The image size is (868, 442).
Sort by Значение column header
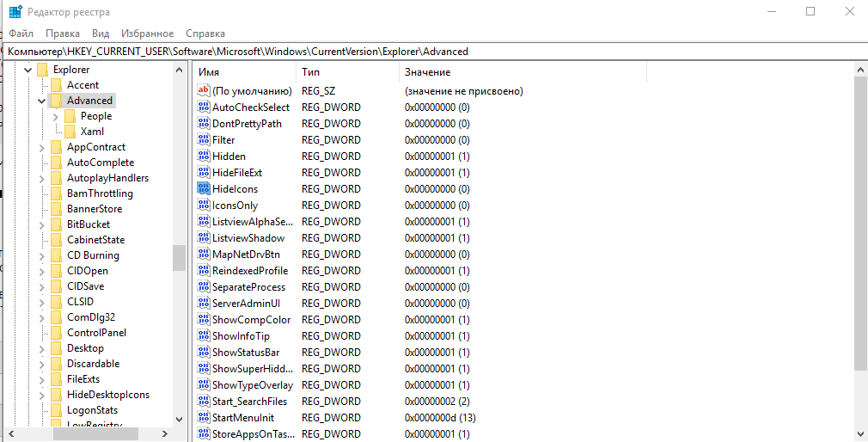point(523,72)
